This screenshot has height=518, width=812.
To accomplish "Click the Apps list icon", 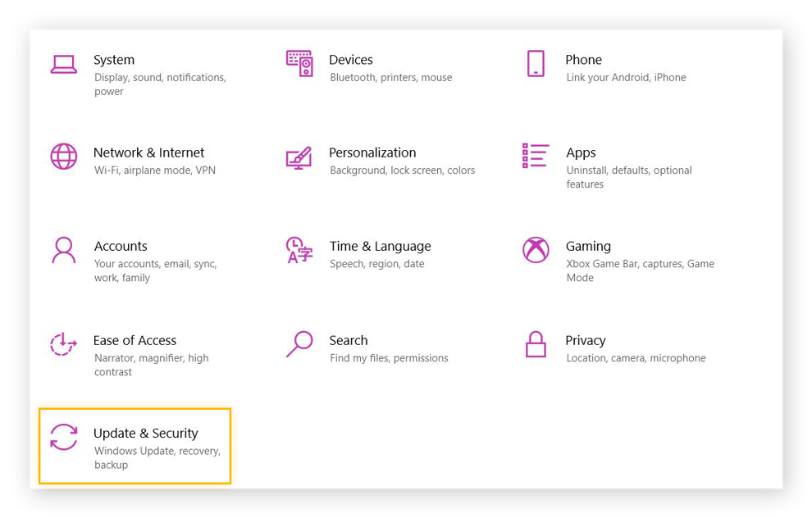I will [x=536, y=156].
